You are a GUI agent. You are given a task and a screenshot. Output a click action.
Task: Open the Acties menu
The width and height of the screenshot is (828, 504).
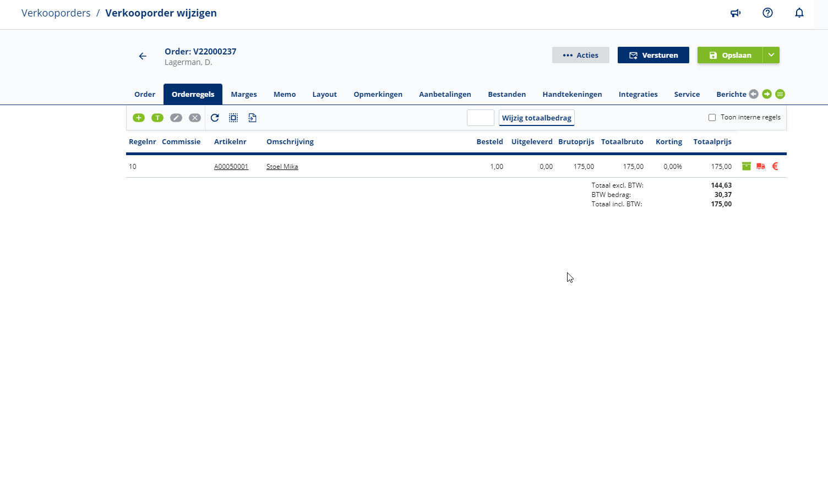pyautogui.click(x=580, y=55)
